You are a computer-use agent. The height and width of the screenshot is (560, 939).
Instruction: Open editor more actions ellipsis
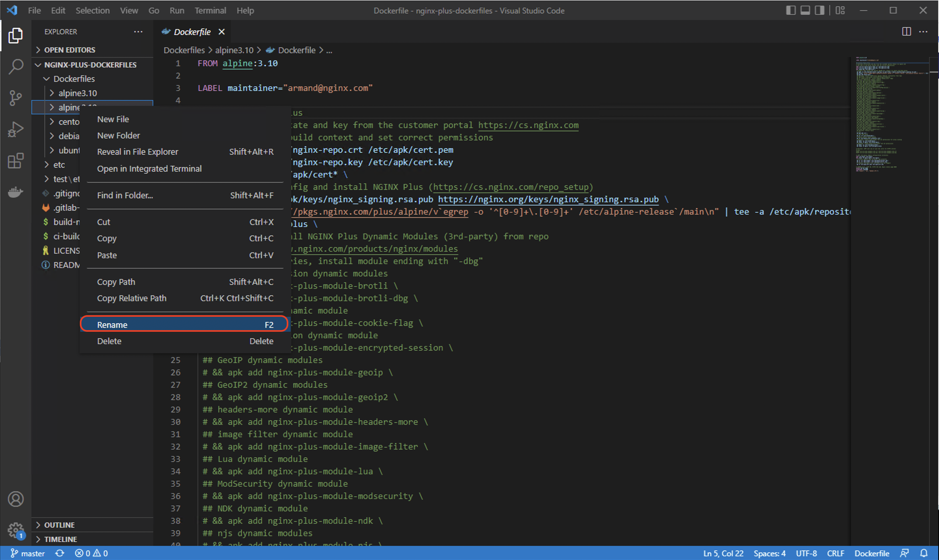pyautogui.click(x=923, y=32)
